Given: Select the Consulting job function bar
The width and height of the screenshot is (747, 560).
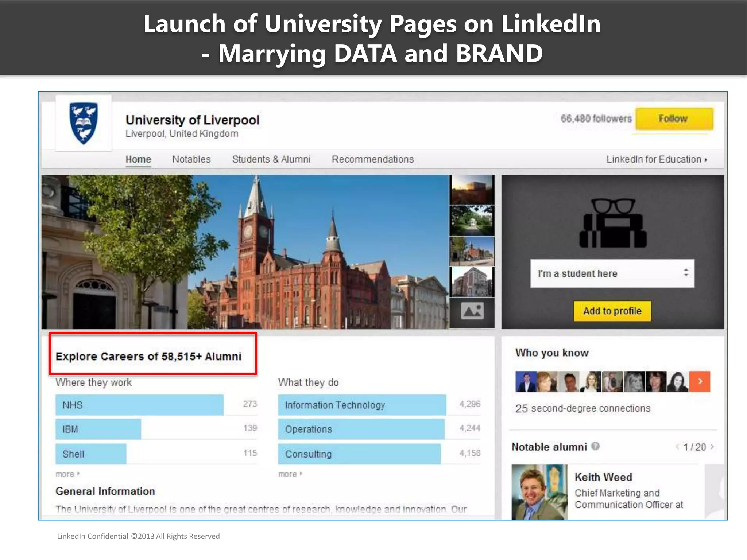Looking at the screenshot, I should pos(359,454).
